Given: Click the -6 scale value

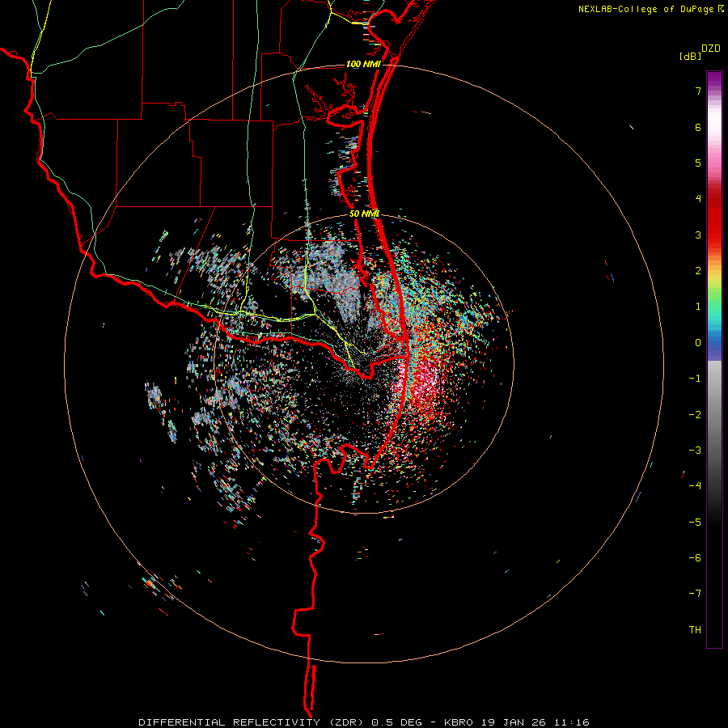Looking at the screenshot, I should click(x=695, y=557).
